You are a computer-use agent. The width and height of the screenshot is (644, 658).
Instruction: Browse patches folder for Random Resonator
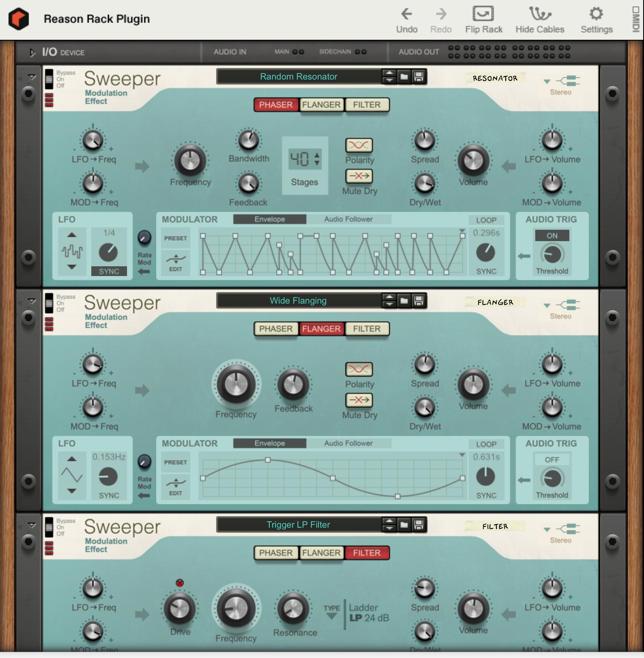coord(404,76)
